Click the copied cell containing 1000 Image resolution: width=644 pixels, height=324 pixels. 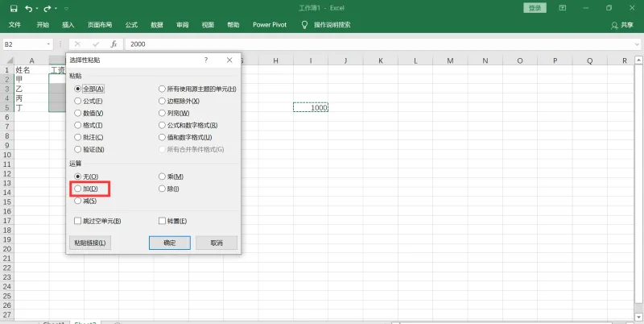pos(311,107)
